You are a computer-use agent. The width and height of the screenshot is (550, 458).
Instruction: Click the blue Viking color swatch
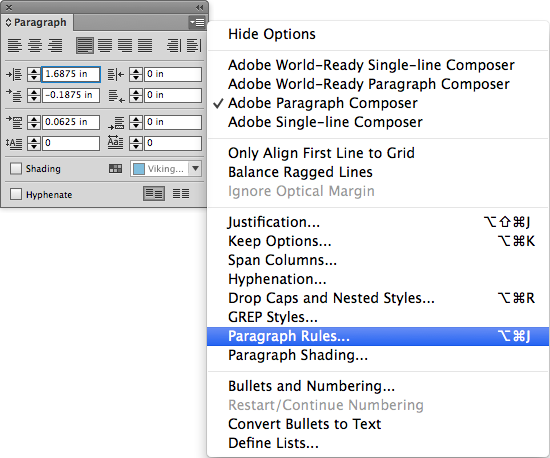pos(139,169)
